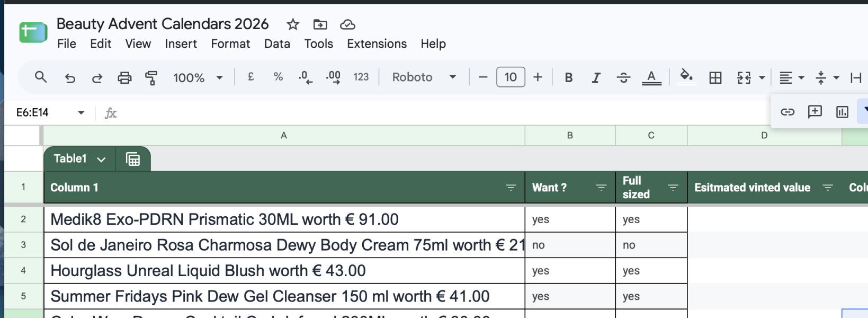
Task: Open the Format menu
Action: tap(230, 44)
